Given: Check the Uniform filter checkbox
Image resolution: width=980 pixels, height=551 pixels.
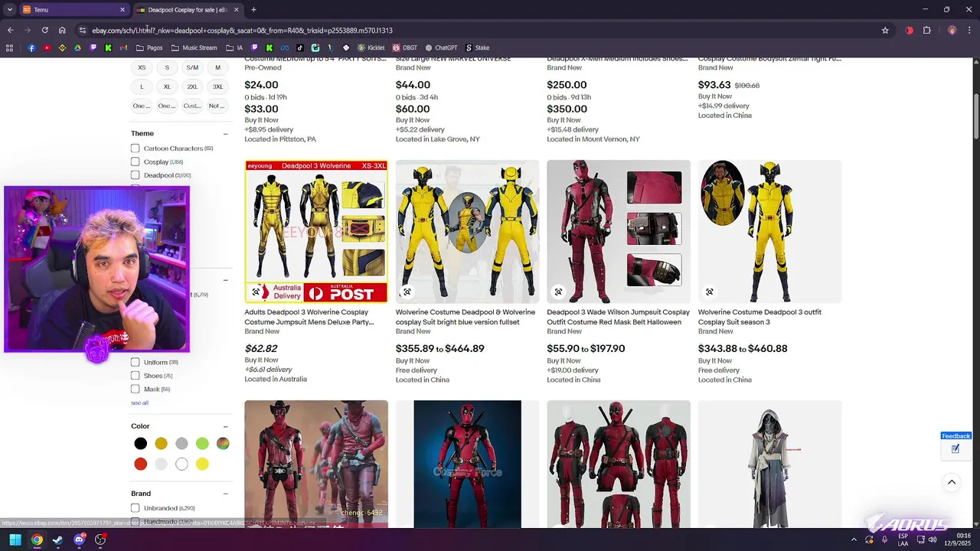Looking at the screenshot, I should pyautogui.click(x=135, y=362).
